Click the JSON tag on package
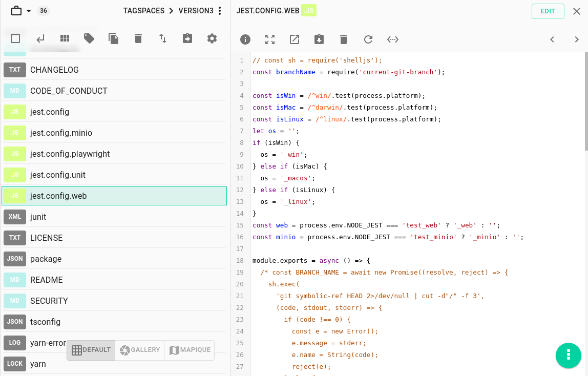This screenshot has height=376, width=588. [x=15, y=259]
